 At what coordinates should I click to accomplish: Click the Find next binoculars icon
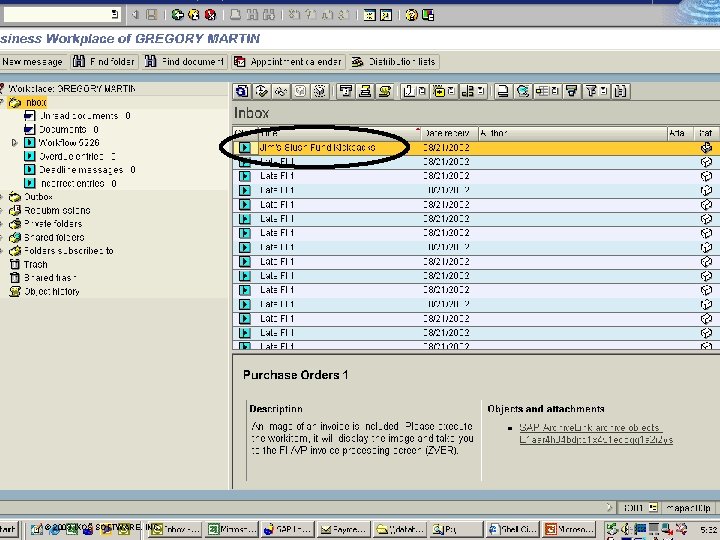pyautogui.click(x=269, y=15)
